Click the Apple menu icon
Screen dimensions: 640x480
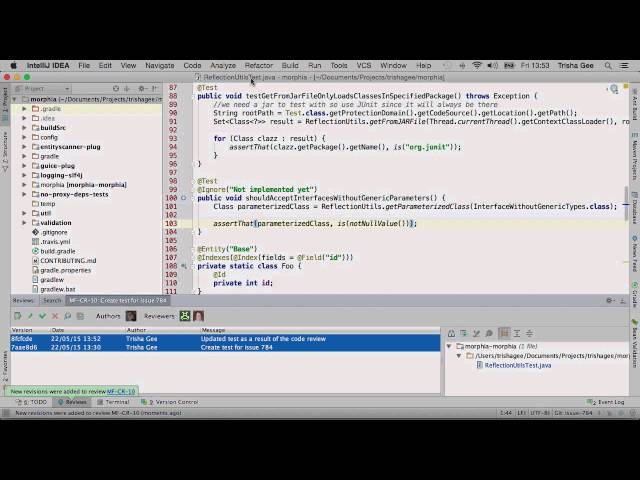[13, 65]
